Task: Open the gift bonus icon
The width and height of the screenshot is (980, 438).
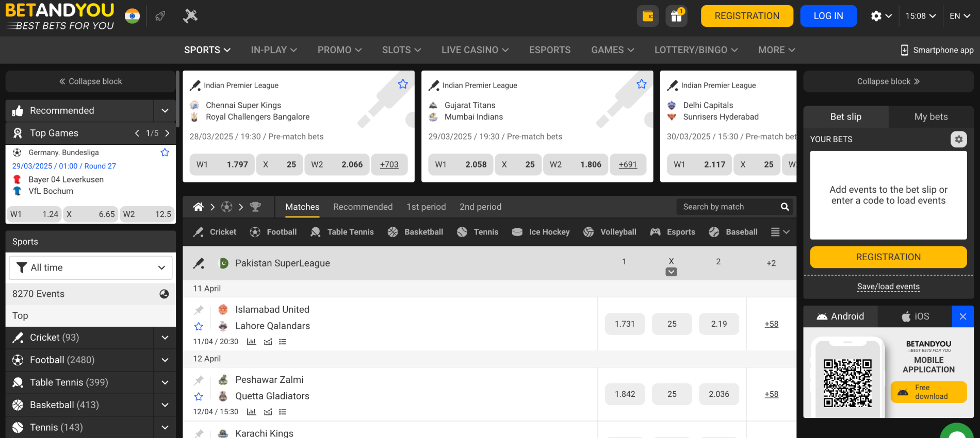Action: click(x=676, y=16)
